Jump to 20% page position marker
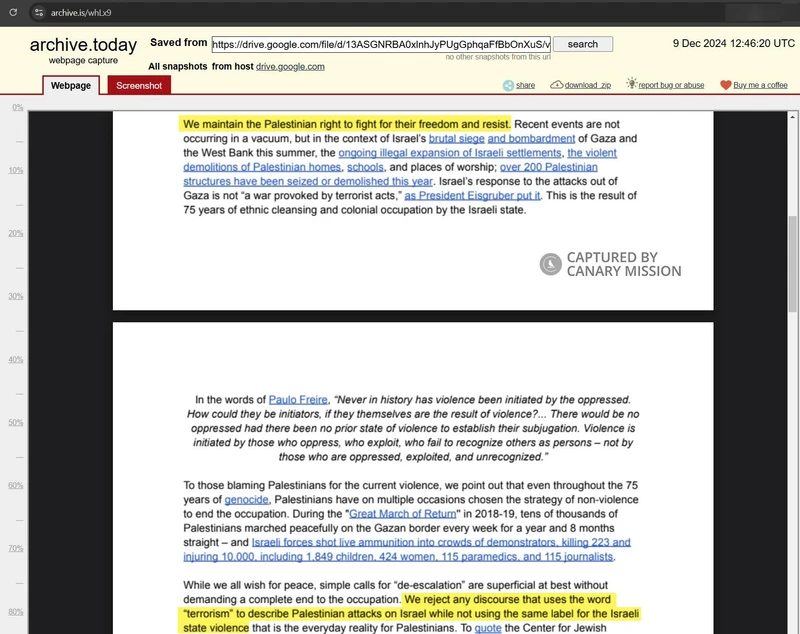This screenshot has width=800, height=634. click(16, 233)
